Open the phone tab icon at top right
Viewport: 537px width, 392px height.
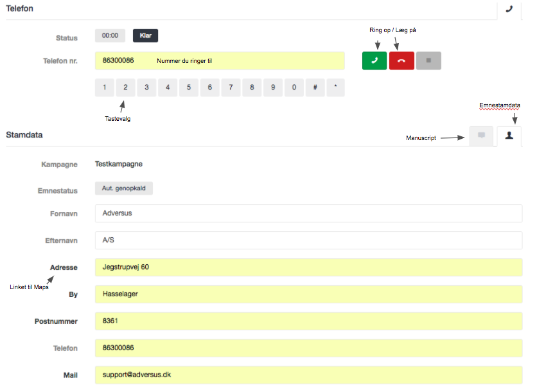[x=509, y=9]
